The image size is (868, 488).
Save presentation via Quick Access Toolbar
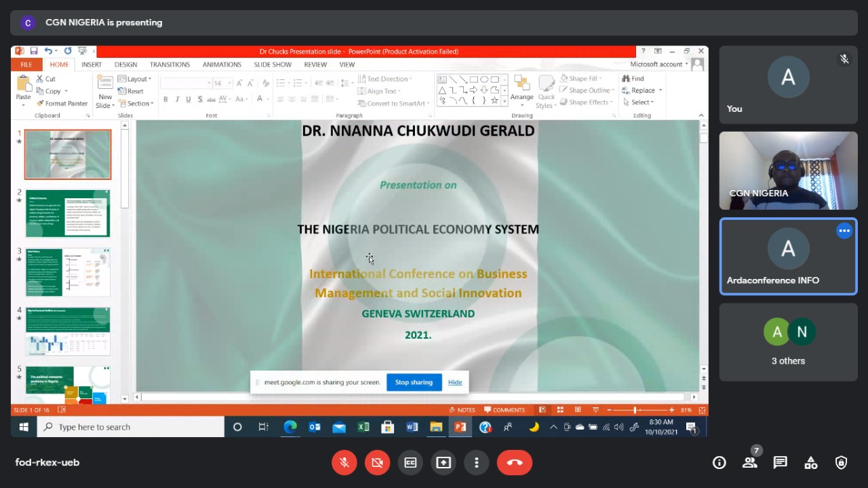click(x=33, y=51)
